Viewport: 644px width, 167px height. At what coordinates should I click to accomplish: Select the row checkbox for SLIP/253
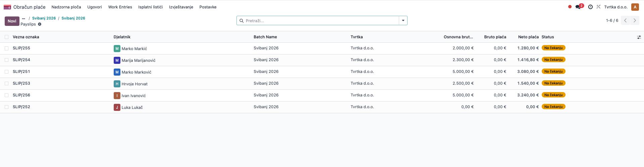pyautogui.click(x=6, y=84)
